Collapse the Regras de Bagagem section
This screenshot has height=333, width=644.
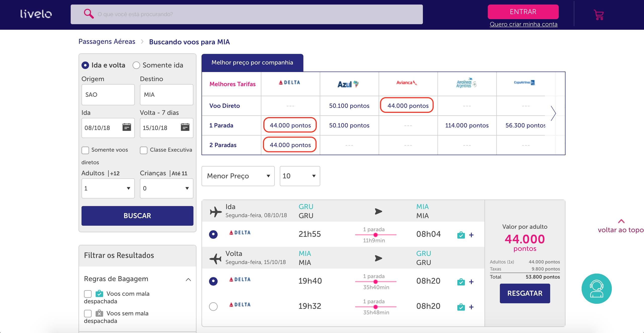(x=188, y=280)
